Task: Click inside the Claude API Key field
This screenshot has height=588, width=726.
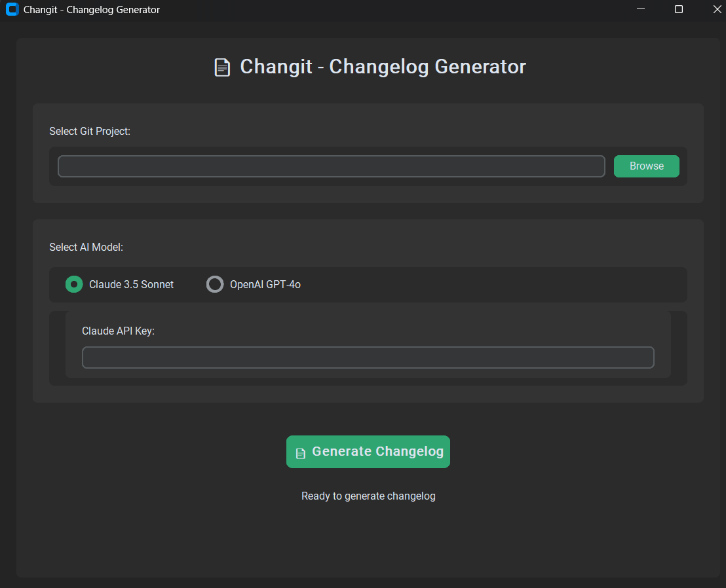Action: click(x=368, y=357)
